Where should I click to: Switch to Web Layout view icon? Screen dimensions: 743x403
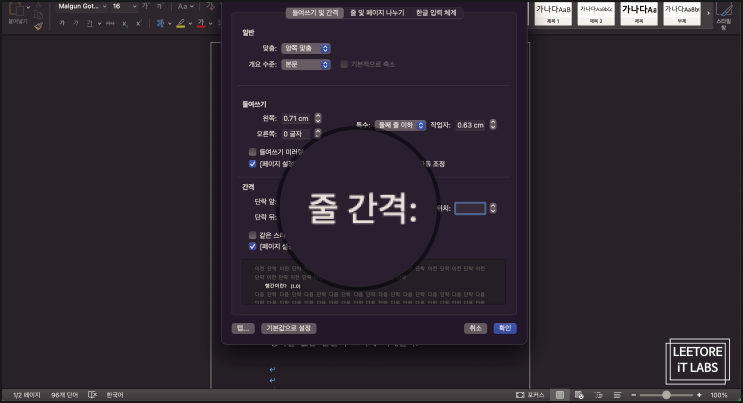click(x=579, y=395)
